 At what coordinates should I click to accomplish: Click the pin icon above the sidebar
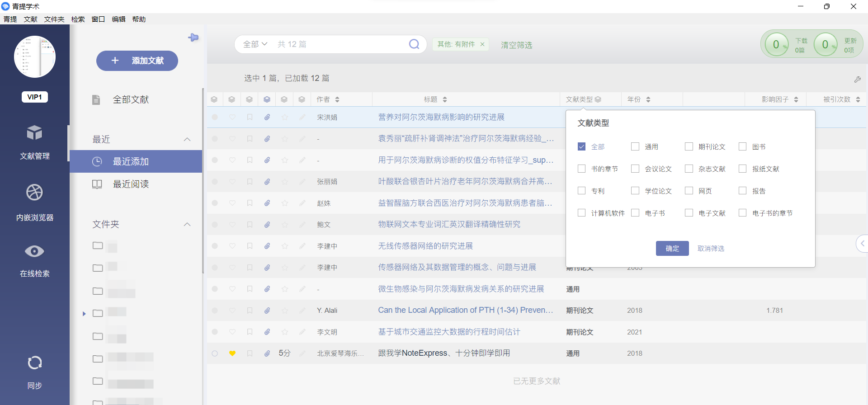(193, 38)
